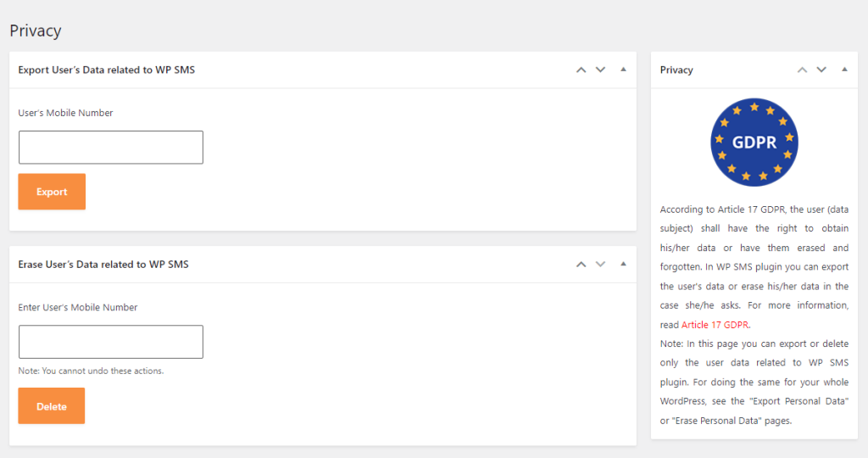Click the Privacy sidebar box title
Image resolution: width=868 pixels, height=458 pixels.
(676, 70)
